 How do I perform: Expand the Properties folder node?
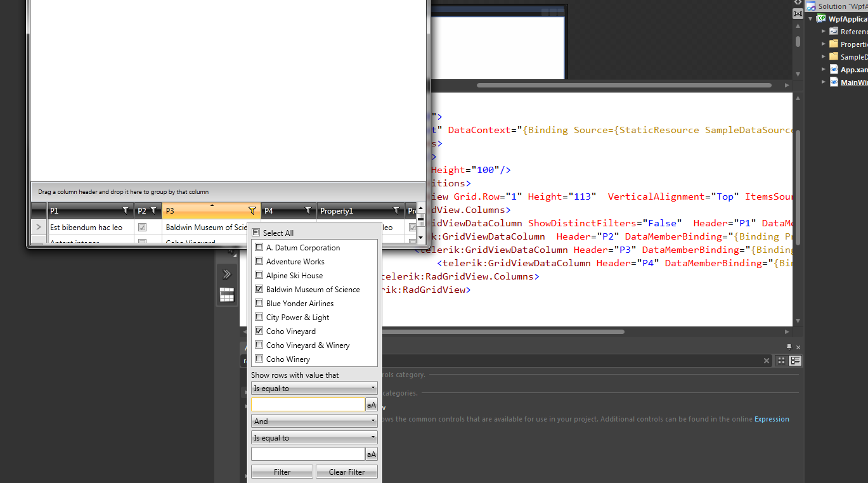click(824, 44)
